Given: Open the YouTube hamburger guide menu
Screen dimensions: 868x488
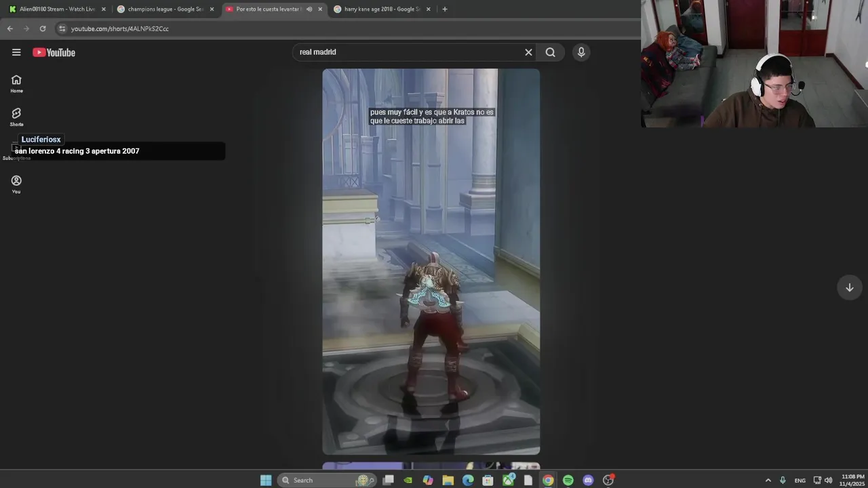Looking at the screenshot, I should click(16, 52).
